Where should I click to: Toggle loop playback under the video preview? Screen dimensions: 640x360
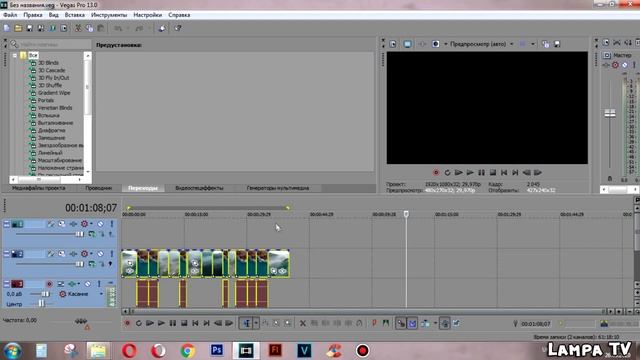[447, 173]
